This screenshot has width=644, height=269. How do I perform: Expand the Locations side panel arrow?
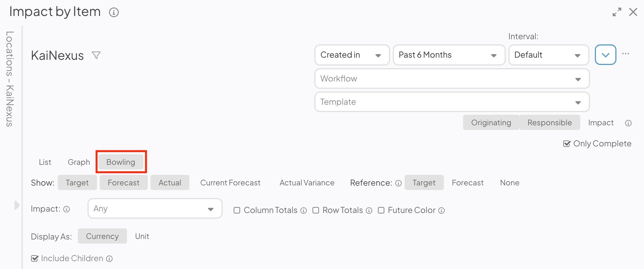(17, 205)
